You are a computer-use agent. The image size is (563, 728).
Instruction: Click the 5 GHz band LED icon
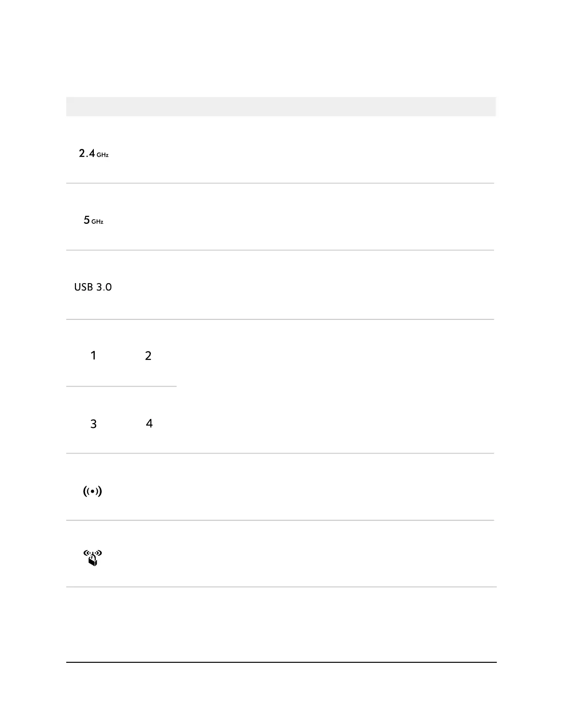coord(93,221)
